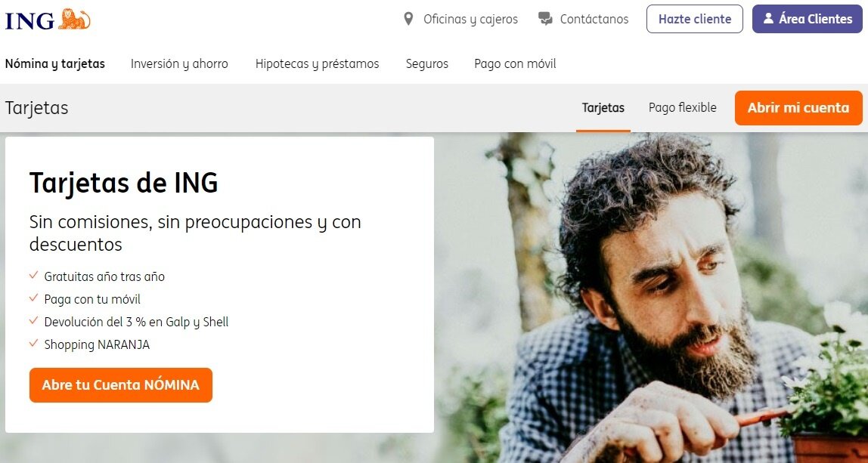Click the person icon in Área Clientes

coord(767,18)
